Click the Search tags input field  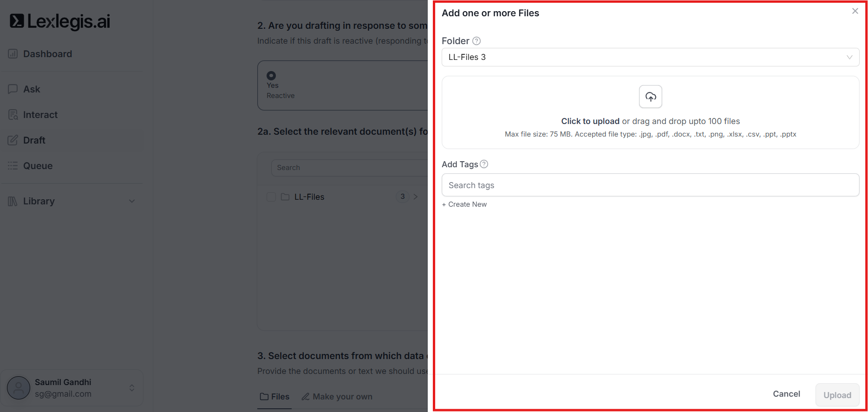coord(650,185)
